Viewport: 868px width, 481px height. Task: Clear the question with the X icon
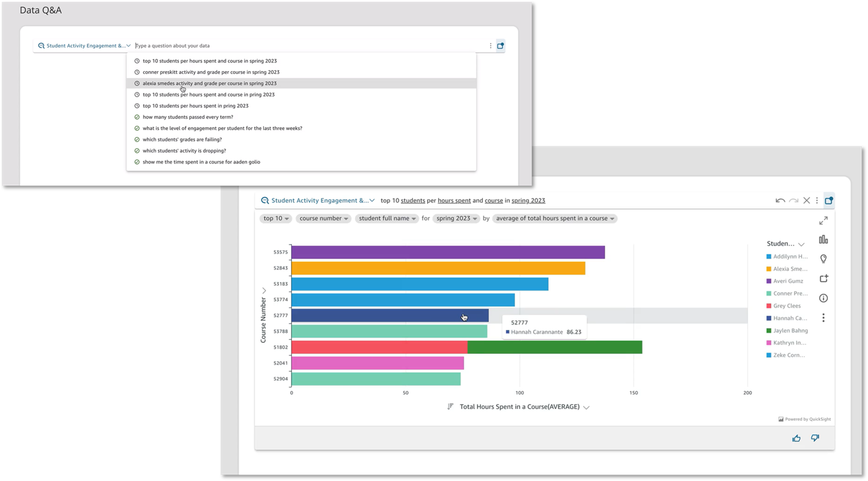[806, 201]
